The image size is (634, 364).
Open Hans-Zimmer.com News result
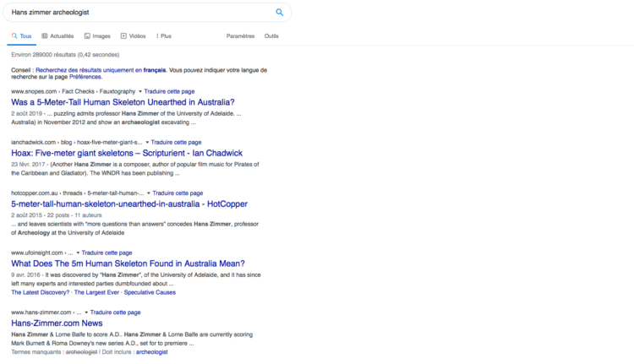click(57, 323)
